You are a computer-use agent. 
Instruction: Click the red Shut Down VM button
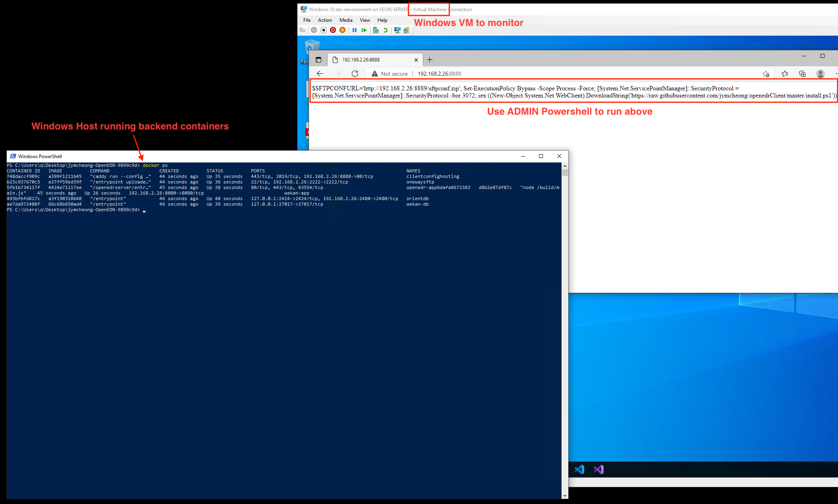click(333, 30)
